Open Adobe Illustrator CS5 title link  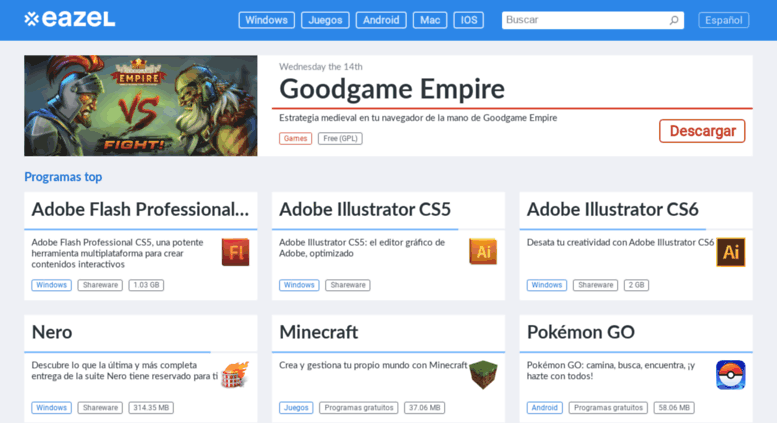(365, 210)
